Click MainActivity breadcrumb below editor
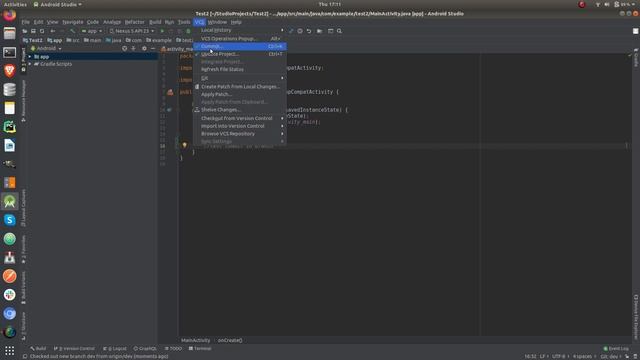Viewport: 640px width, 360px height. pos(196,340)
